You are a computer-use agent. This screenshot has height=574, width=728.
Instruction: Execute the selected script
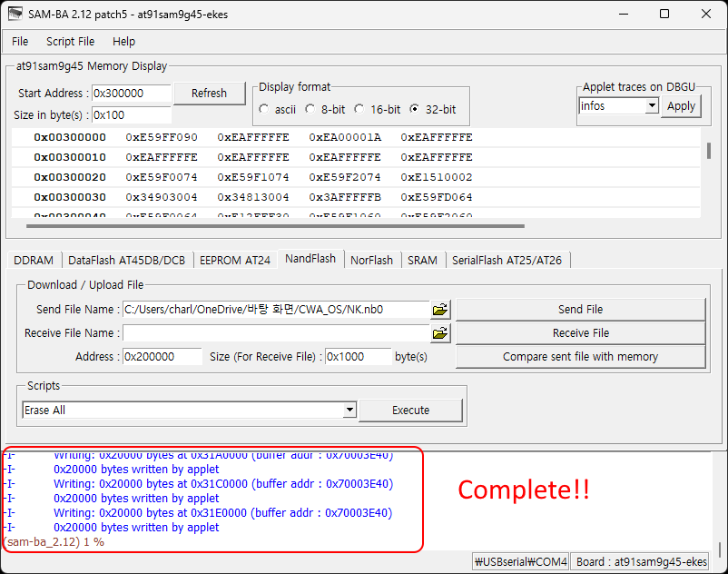click(410, 411)
